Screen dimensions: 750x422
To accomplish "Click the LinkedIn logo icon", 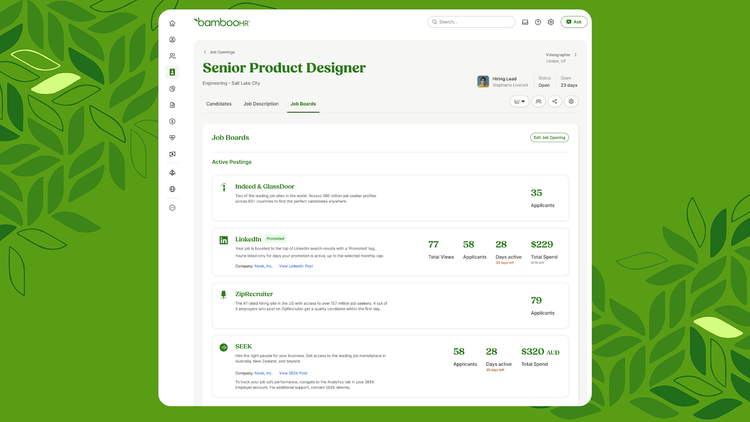I will (x=223, y=240).
